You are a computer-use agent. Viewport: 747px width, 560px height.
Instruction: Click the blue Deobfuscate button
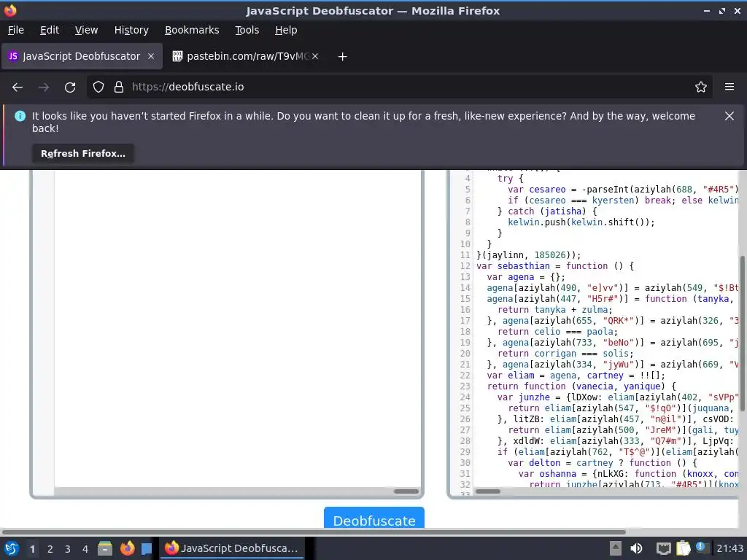click(x=374, y=518)
